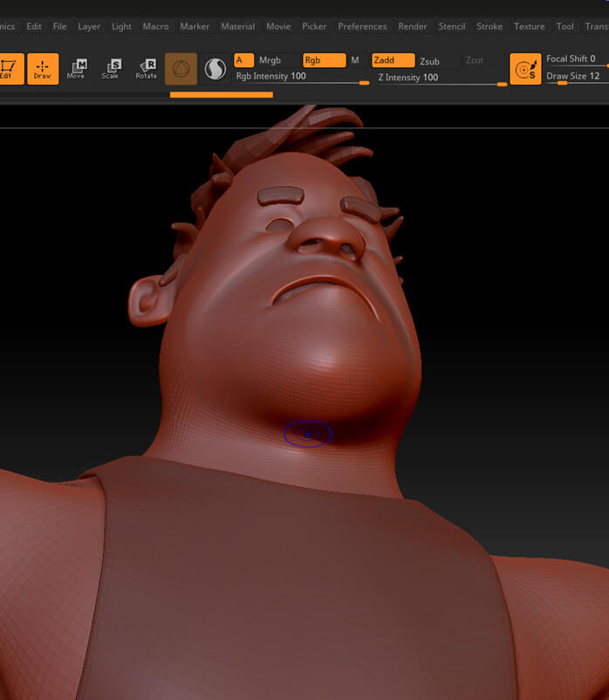The width and height of the screenshot is (609, 700).
Task: Click the character's nose on the model
Action: point(328,239)
